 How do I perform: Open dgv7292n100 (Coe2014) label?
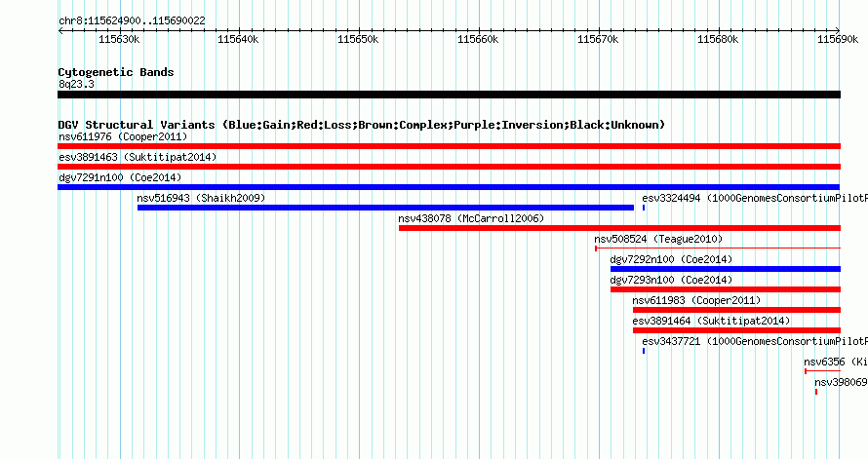click(x=671, y=259)
